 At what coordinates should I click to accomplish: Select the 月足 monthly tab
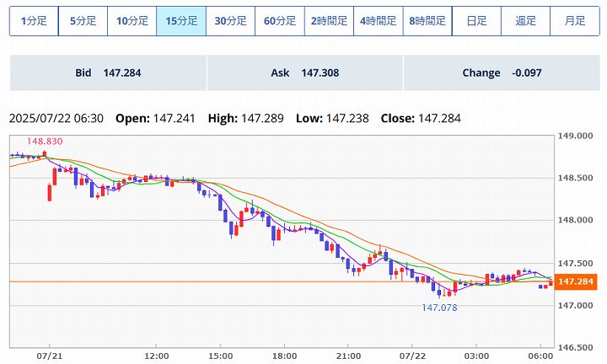coord(575,21)
